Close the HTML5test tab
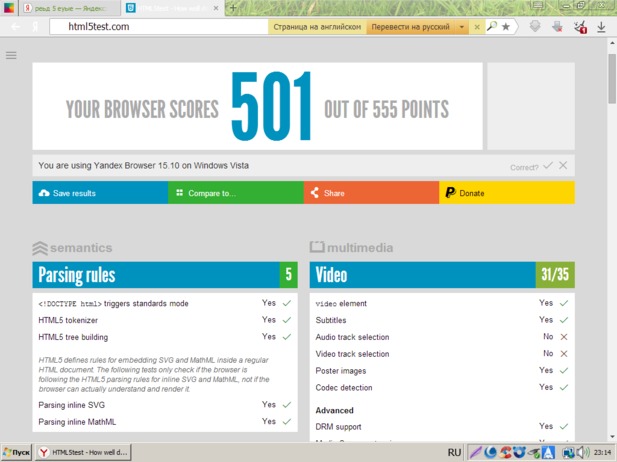This screenshot has width=617, height=462. click(x=216, y=8)
